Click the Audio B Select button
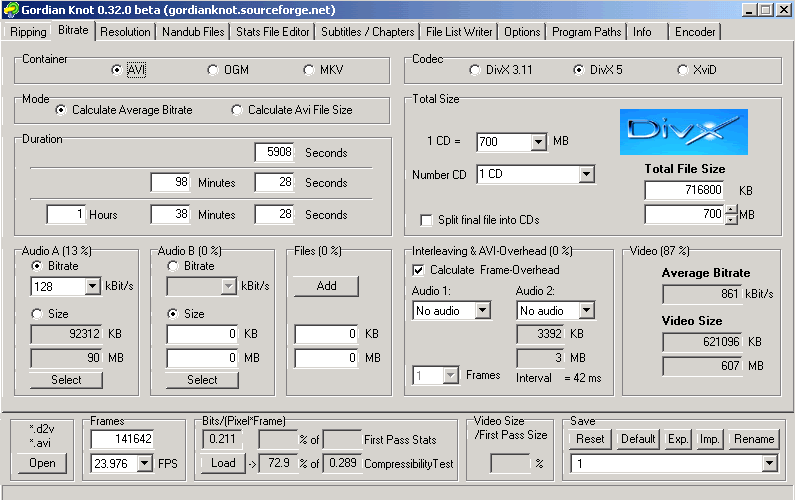Screen dimensions: 795x500 pos(202,380)
